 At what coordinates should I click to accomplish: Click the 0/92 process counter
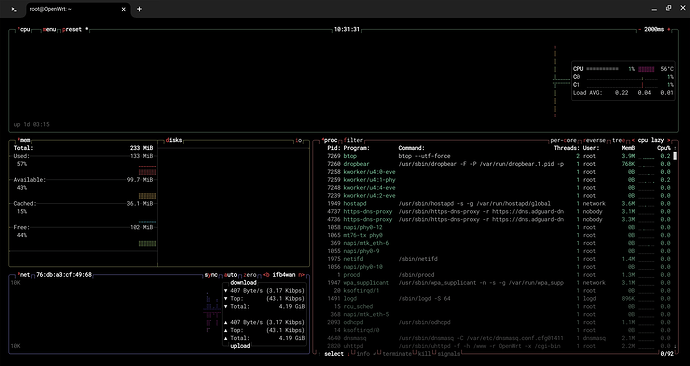tap(667, 354)
